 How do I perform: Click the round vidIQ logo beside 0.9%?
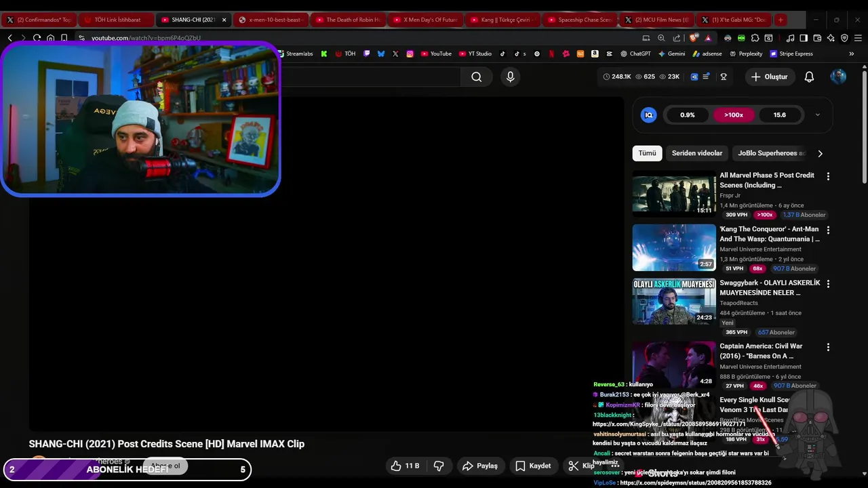(648, 115)
